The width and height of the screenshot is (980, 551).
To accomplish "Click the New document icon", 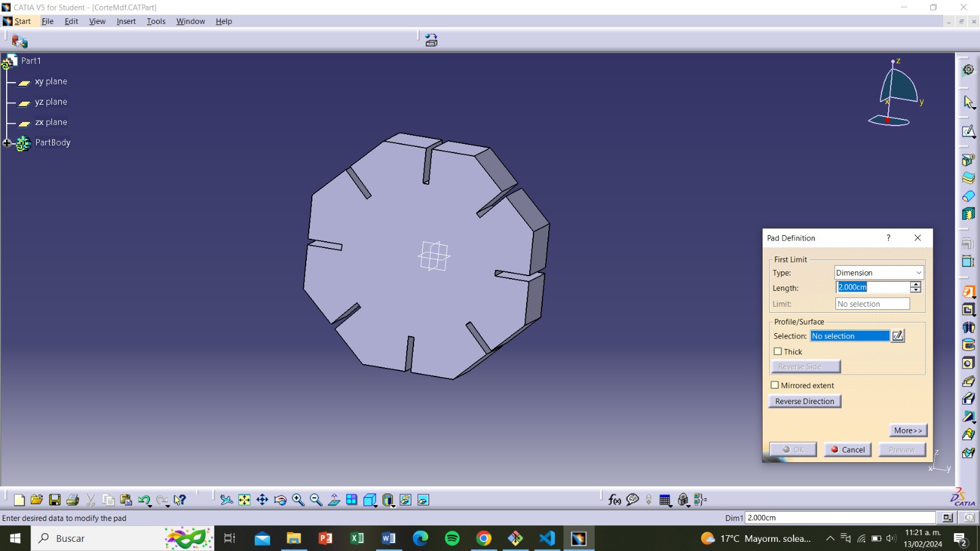I will [19, 500].
